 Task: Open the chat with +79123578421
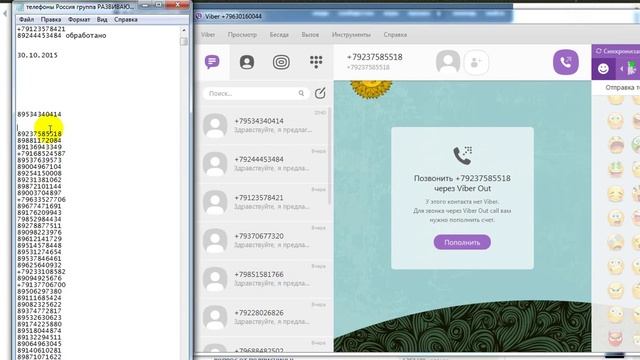(x=264, y=202)
